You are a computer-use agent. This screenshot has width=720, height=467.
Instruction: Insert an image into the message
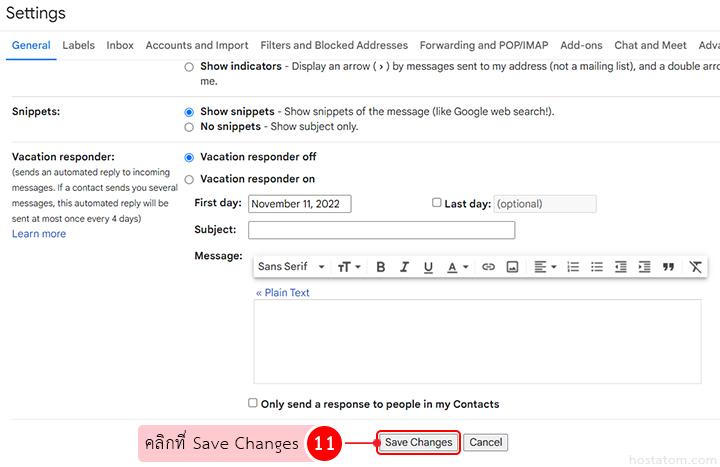[513, 267]
